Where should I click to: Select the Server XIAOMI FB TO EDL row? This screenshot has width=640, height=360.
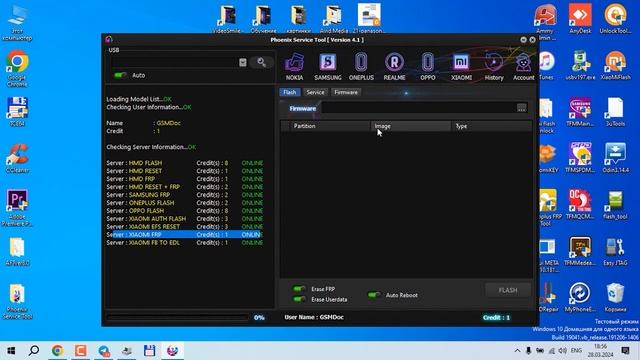click(x=185, y=242)
